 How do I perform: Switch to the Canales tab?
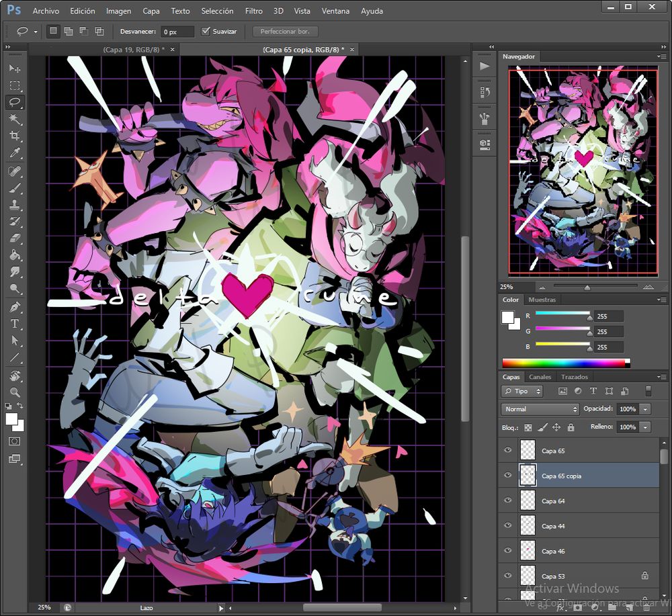(x=540, y=377)
